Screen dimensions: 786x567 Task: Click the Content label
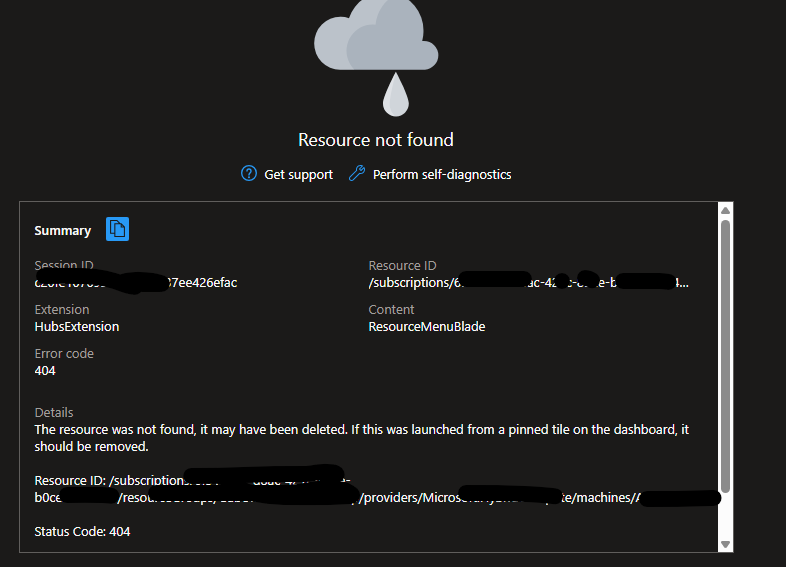coord(391,309)
